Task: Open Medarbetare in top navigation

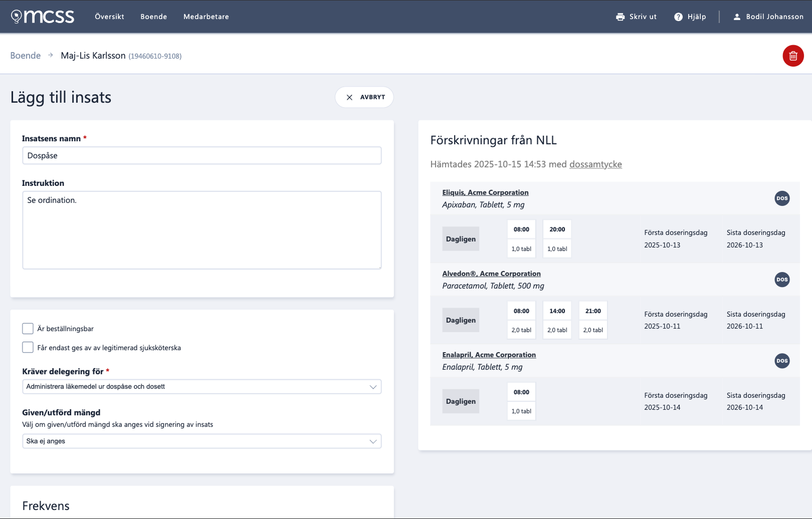Action: (x=206, y=17)
